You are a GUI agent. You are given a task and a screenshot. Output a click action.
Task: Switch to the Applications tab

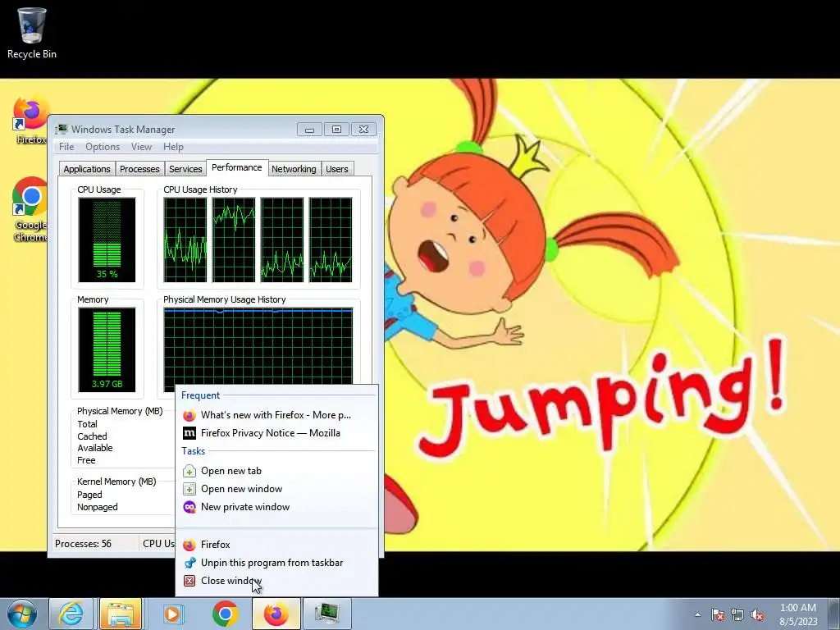coord(87,169)
